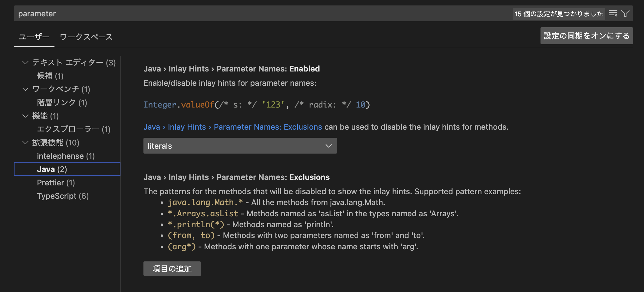Select the TypeScript settings category
Screen dimensions: 644x292
(x=62, y=196)
